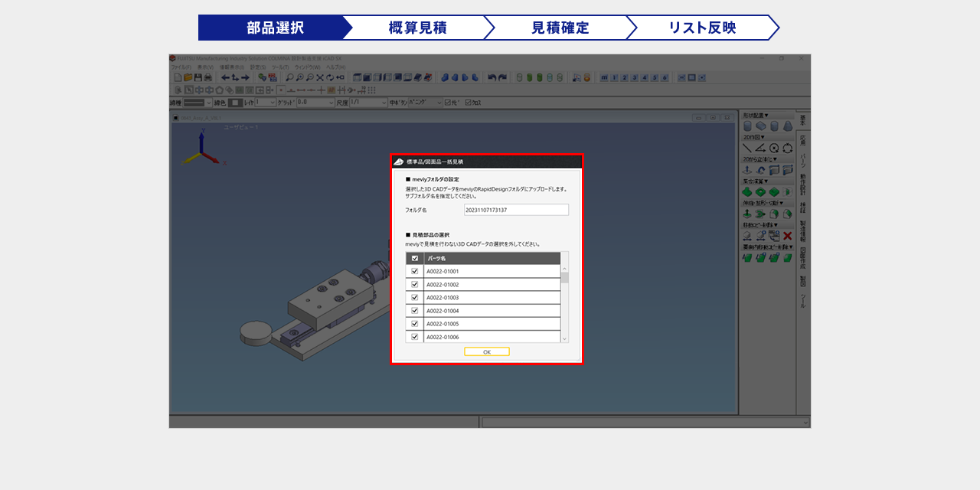Click the line color swatch
The width and height of the screenshot is (980, 490).
(236, 103)
